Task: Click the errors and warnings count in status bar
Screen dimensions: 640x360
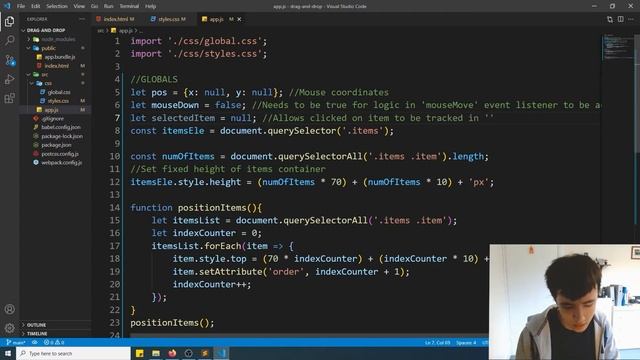Action: click(54, 342)
